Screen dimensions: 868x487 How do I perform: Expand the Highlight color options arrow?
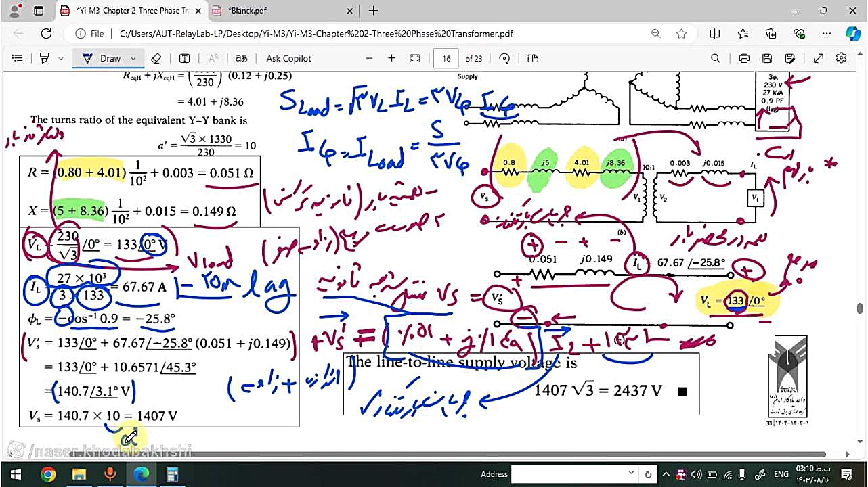tap(61, 58)
